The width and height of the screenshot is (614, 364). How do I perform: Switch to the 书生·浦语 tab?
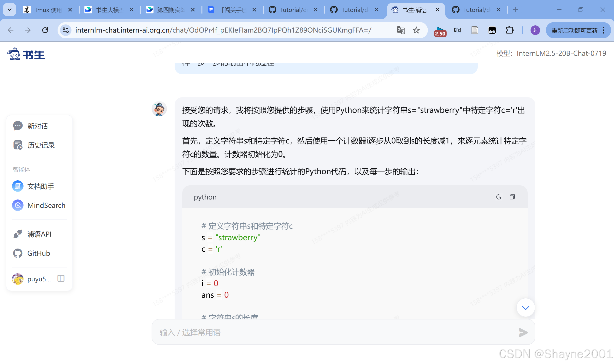(x=415, y=10)
